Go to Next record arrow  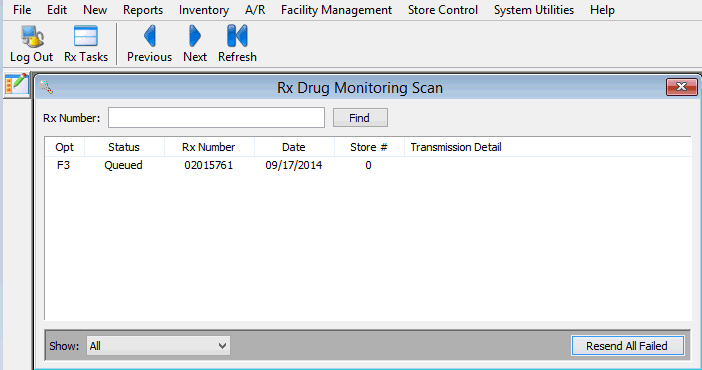point(195,44)
